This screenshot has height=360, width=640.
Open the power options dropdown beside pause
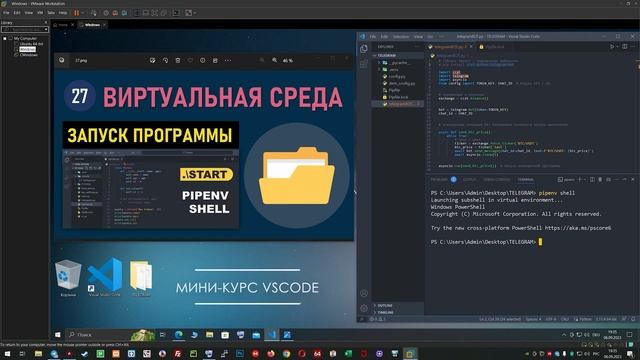(82, 13)
